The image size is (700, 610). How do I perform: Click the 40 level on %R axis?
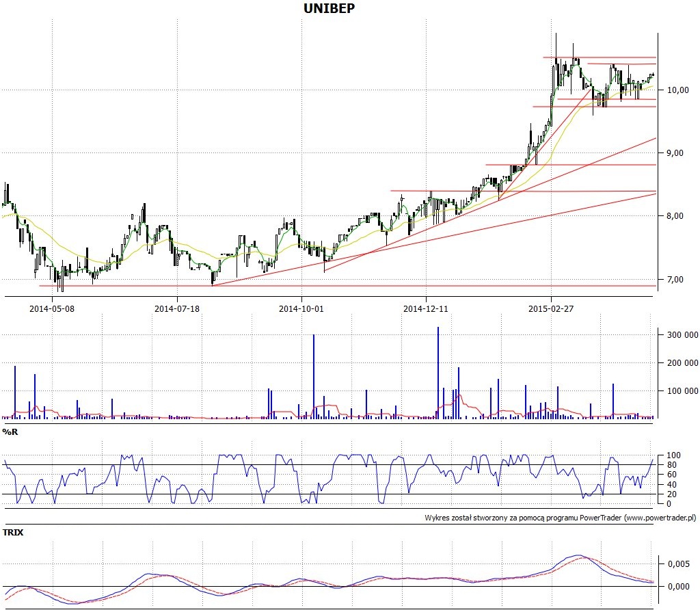coord(671,485)
